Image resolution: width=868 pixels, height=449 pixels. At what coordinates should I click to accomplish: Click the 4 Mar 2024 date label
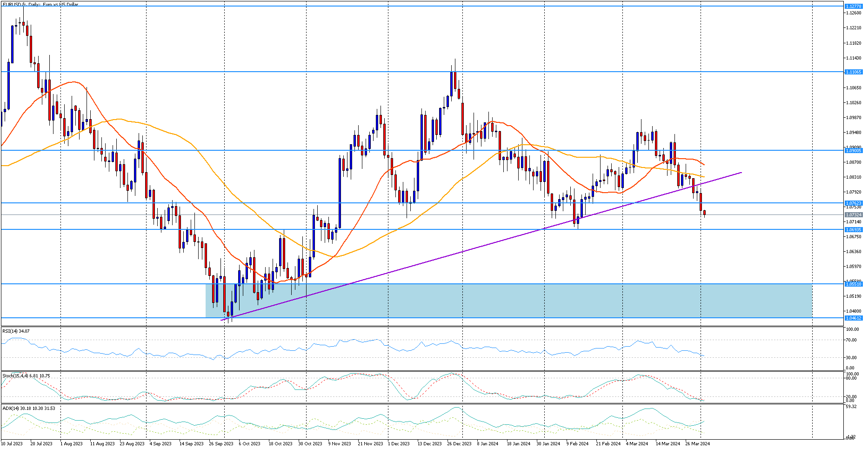pyautogui.click(x=637, y=443)
